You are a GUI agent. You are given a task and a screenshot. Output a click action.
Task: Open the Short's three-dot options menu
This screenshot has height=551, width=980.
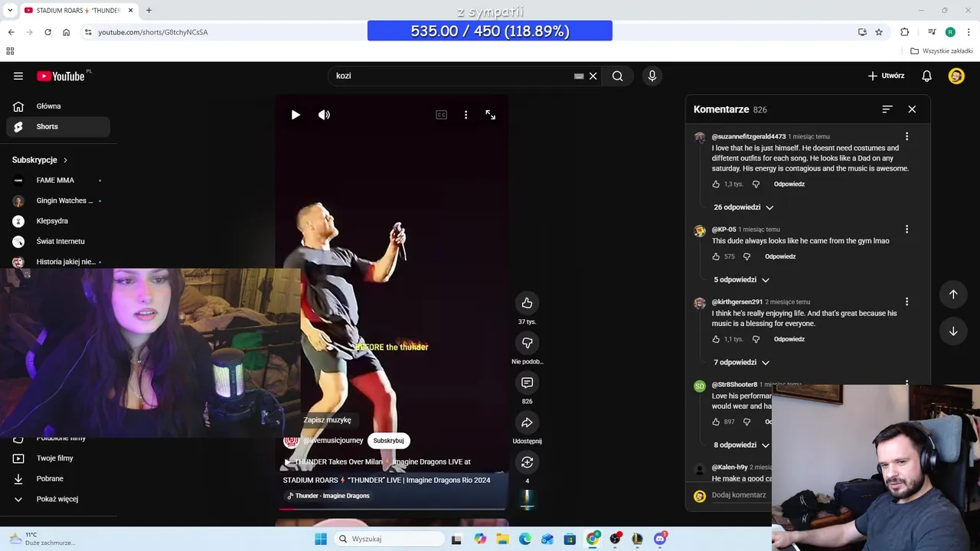(465, 115)
